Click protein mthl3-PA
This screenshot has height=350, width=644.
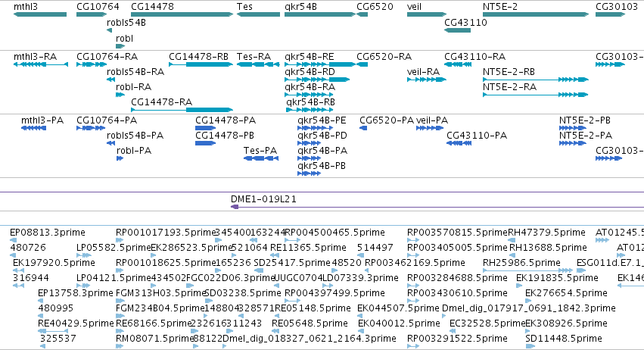pyautogui.click(x=33, y=128)
